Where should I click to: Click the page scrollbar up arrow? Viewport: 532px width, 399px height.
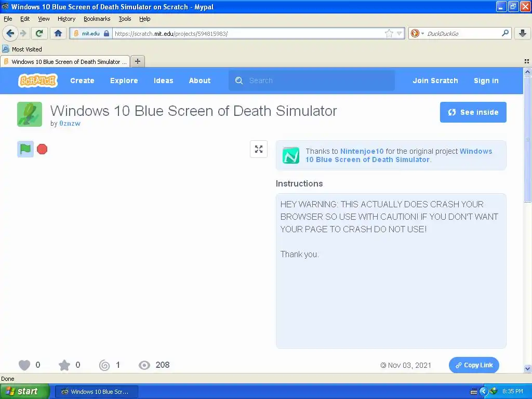(x=528, y=71)
